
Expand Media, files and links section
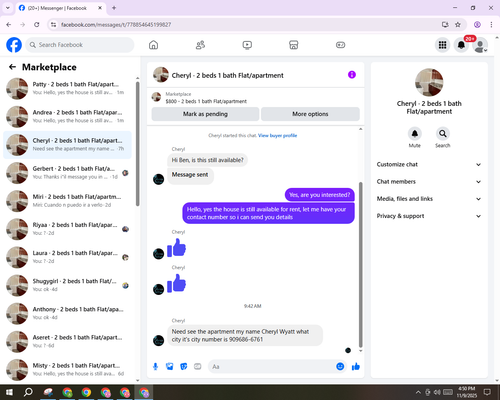[429, 199]
